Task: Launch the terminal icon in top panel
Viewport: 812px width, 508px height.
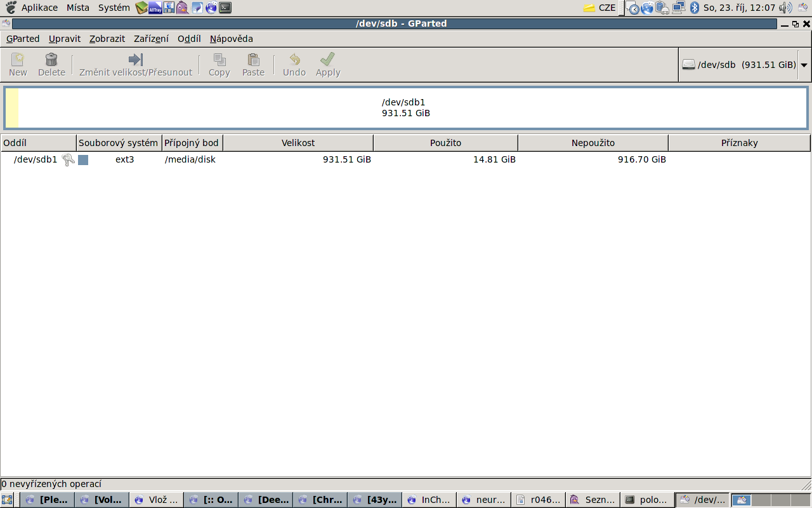Action: point(225,8)
